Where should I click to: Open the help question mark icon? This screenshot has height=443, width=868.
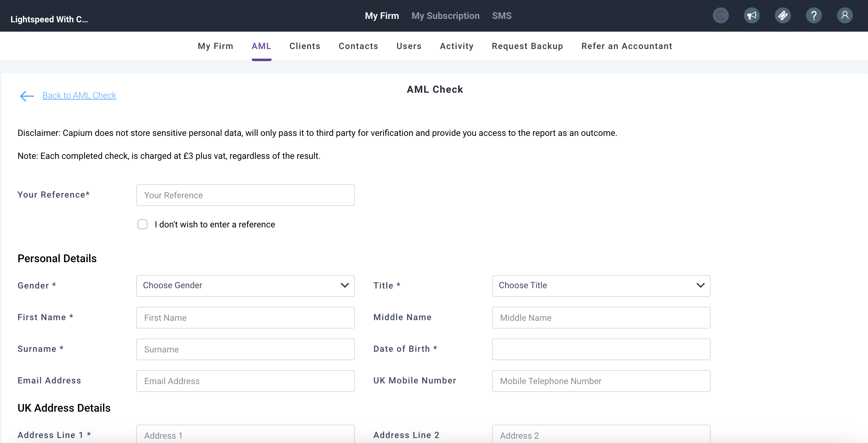(813, 16)
